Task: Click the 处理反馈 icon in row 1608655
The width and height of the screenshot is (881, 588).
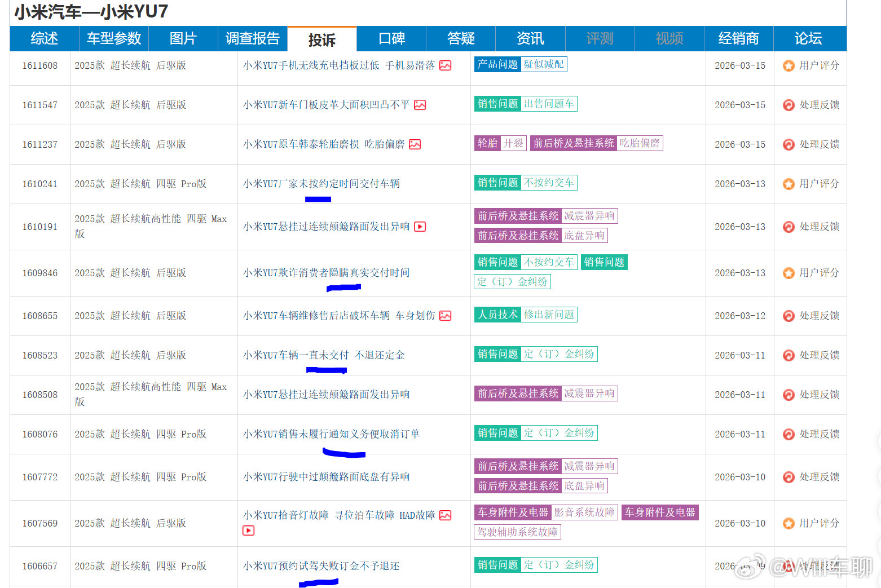Action: (789, 316)
